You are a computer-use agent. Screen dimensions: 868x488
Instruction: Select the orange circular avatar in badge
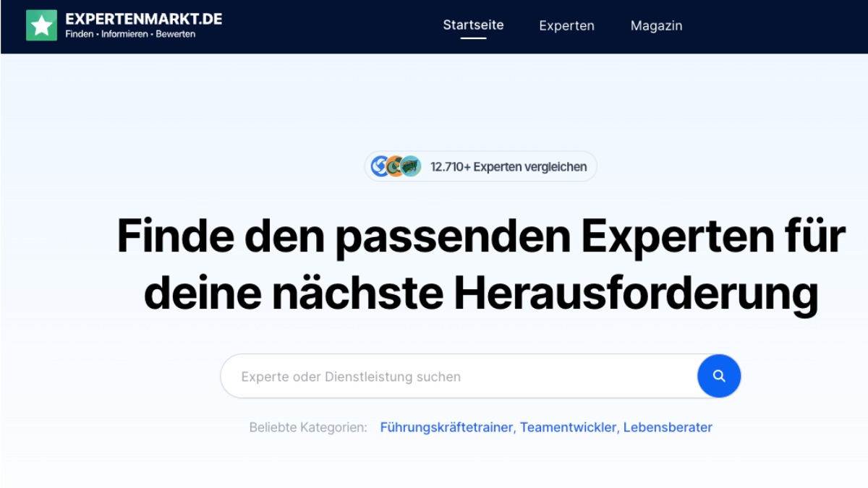point(395,166)
